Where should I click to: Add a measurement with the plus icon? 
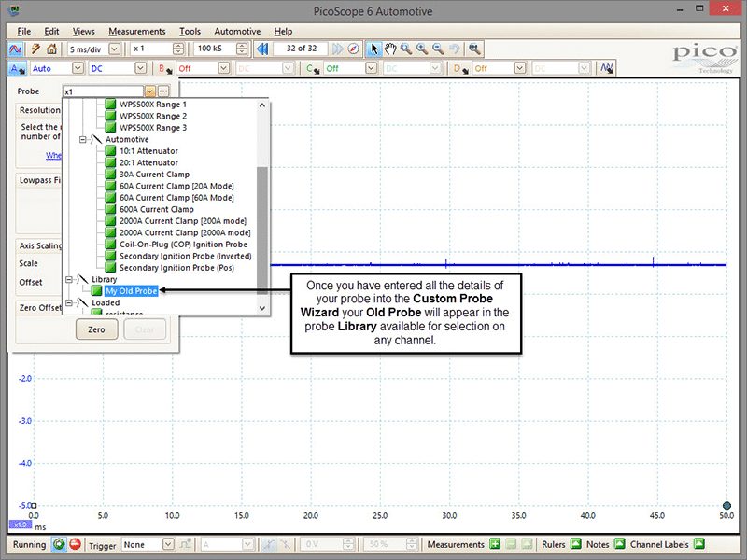[x=495, y=544]
